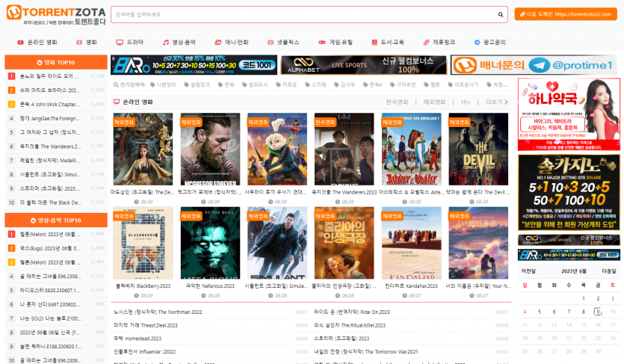Open 제휴링크 chain-link icon
Image resolution: width=624 pixels, height=364 pixels.
pos(426,42)
